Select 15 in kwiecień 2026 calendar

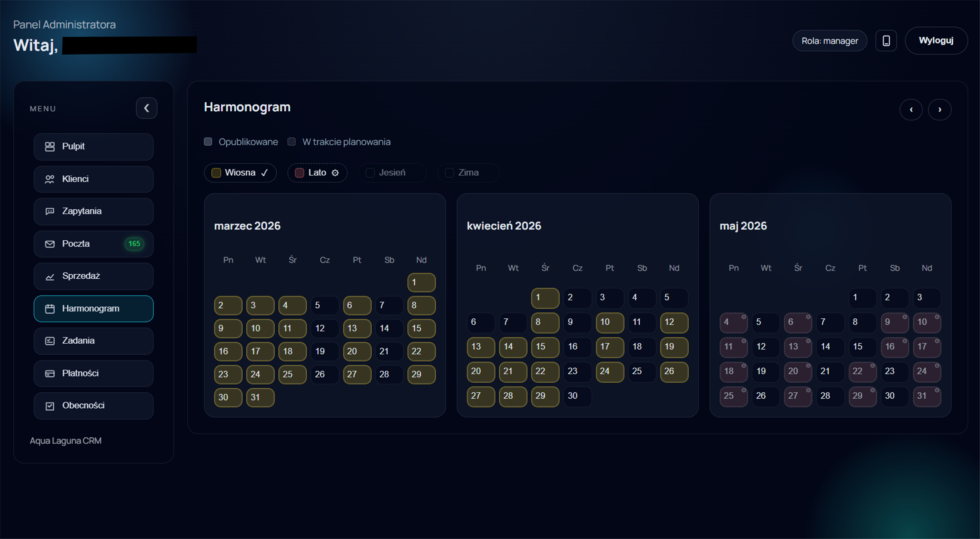pyautogui.click(x=544, y=347)
